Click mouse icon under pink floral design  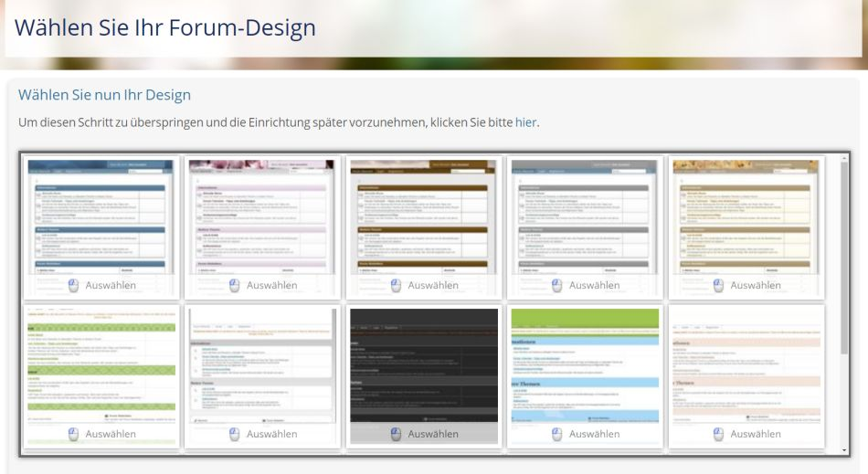click(x=234, y=285)
